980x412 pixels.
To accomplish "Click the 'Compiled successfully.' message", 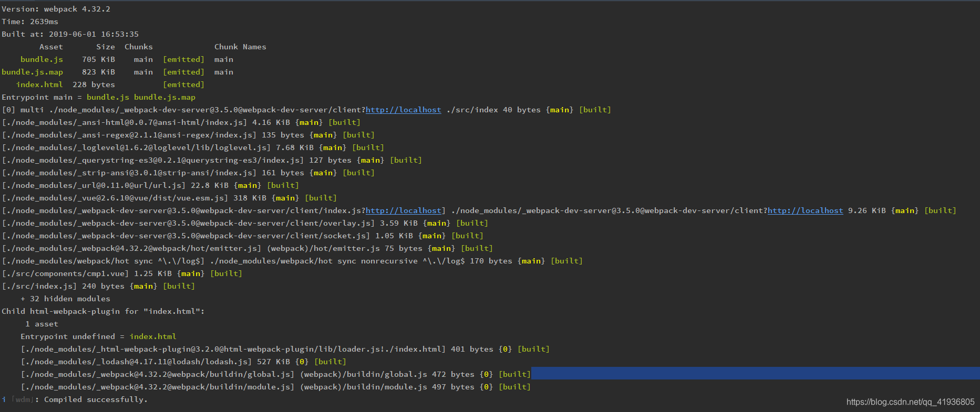I will (96, 399).
